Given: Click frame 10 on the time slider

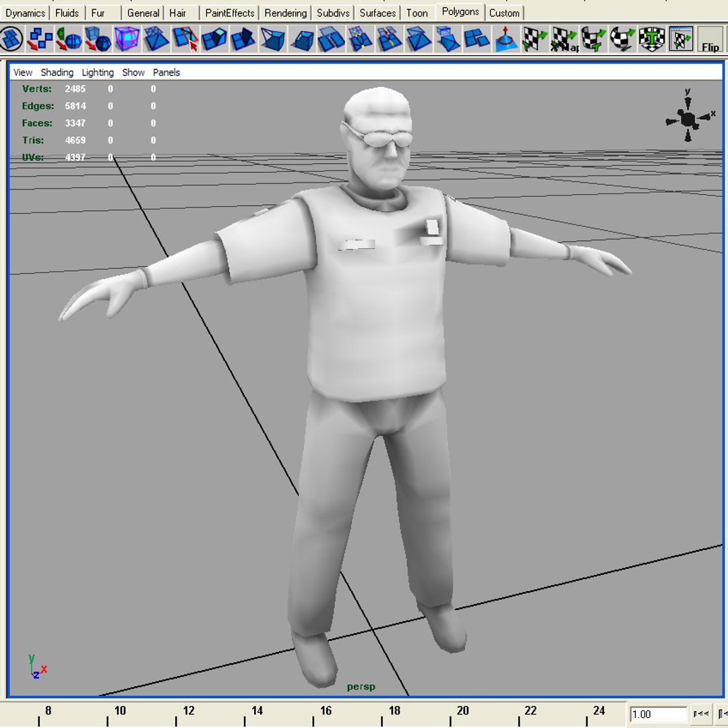Looking at the screenshot, I should tap(120, 711).
